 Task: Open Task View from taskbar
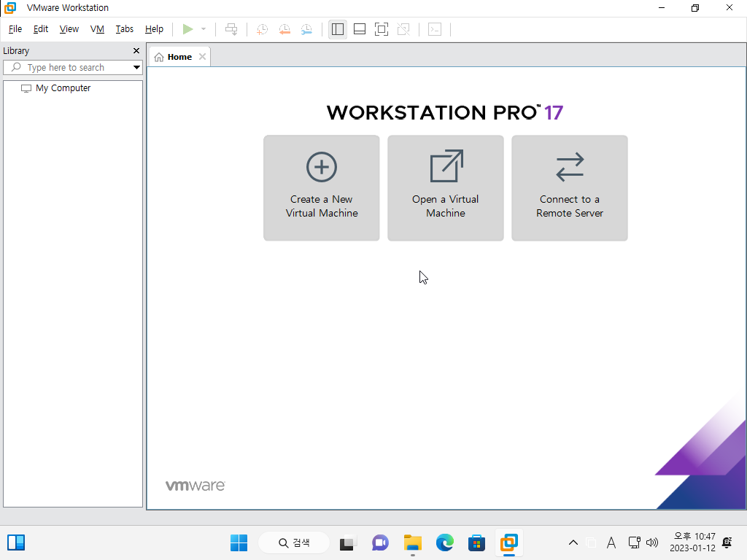point(348,542)
